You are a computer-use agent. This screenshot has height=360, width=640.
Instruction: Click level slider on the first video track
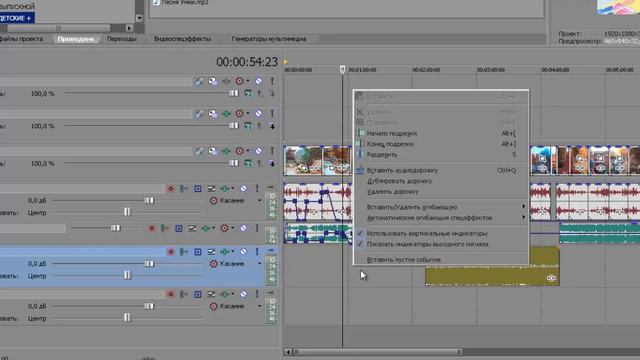pyautogui.click(x=233, y=93)
